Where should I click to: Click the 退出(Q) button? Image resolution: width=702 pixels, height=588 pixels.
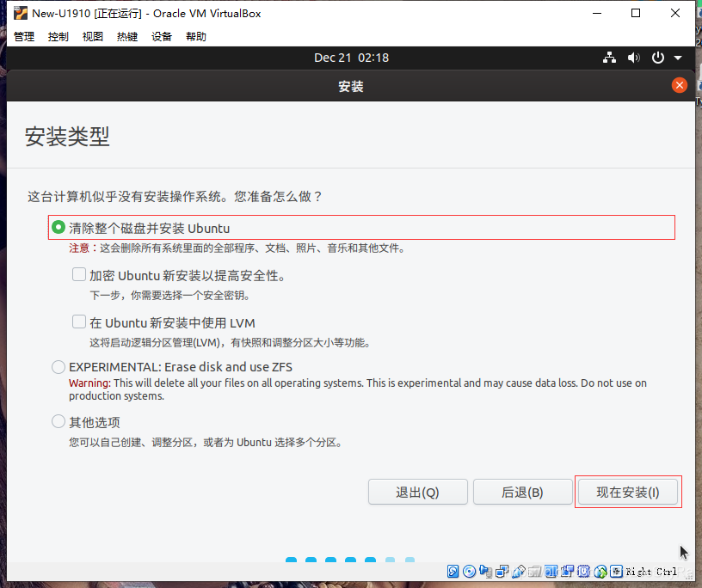point(418,493)
